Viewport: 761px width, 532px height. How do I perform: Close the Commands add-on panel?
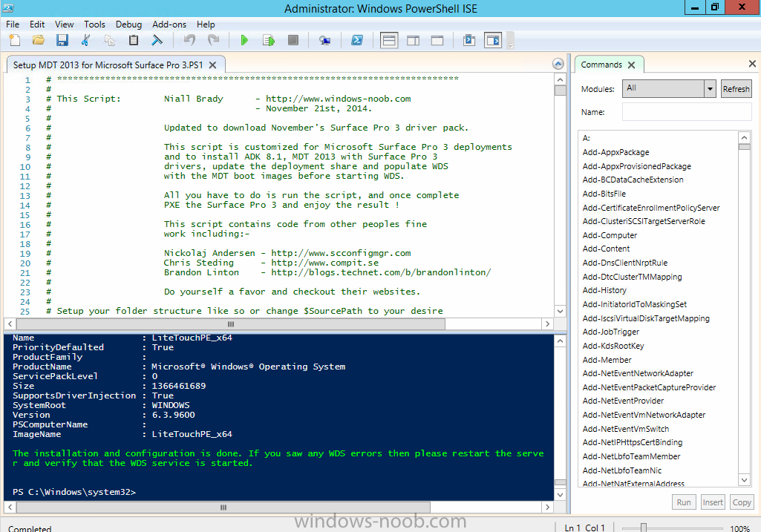(752, 64)
